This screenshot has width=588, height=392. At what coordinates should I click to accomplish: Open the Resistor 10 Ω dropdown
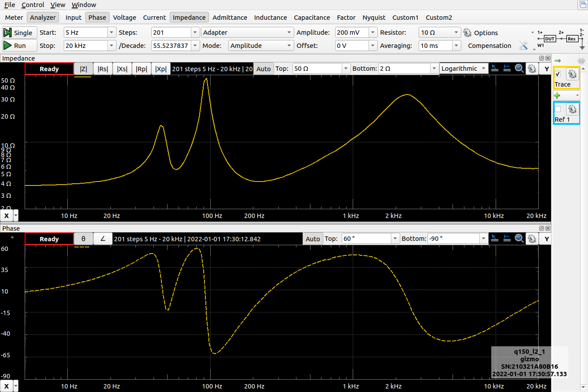point(440,33)
